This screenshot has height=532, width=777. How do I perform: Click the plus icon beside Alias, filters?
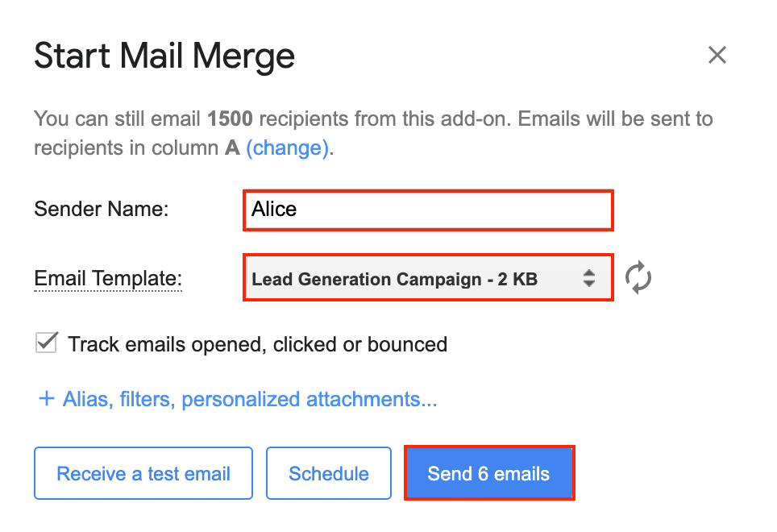pyautogui.click(x=46, y=399)
